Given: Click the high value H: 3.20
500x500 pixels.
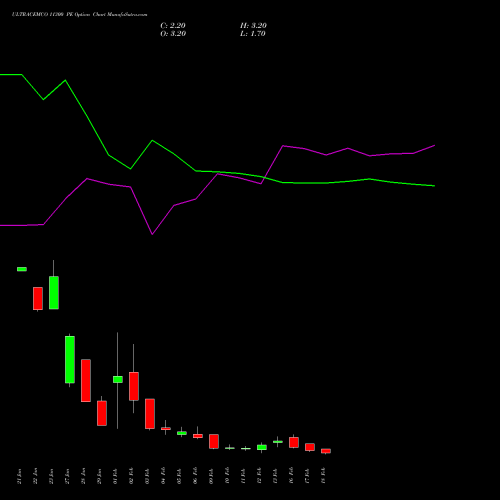Looking at the screenshot, I should pyautogui.click(x=253, y=26).
